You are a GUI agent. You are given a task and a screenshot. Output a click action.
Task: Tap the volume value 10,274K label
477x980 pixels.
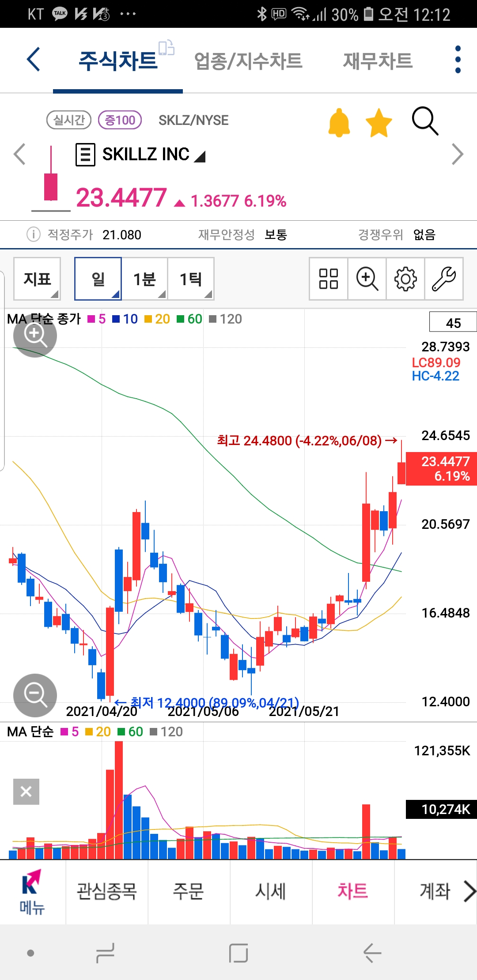click(441, 809)
